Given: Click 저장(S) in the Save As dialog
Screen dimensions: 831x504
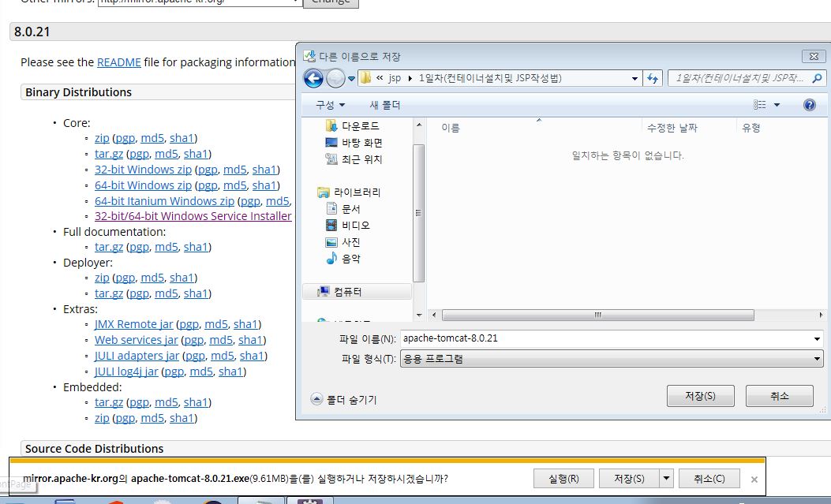Looking at the screenshot, I should click(x=700, y=396).
